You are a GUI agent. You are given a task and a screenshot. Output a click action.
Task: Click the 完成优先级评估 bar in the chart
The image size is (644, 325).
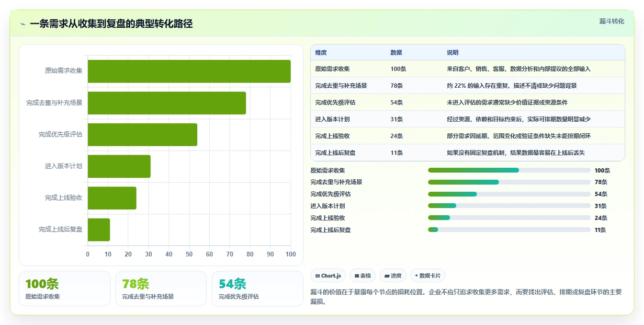(x=142, y=135)
